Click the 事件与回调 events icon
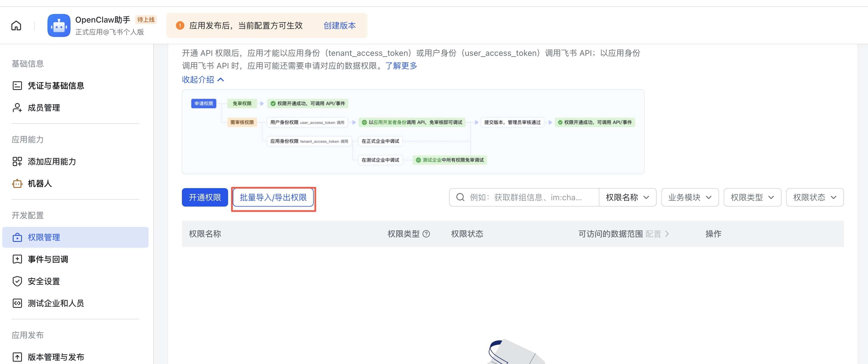 (17, 259)
